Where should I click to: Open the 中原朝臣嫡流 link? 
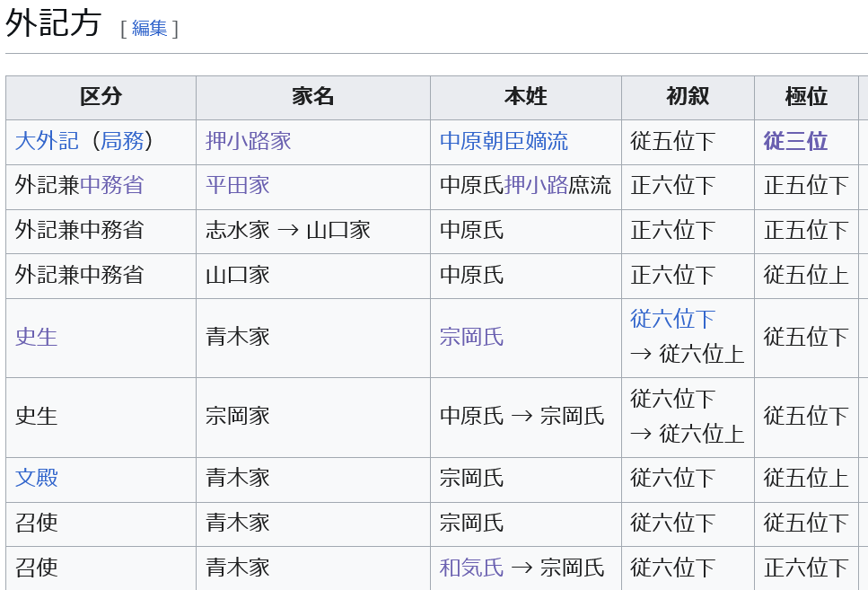[504, 142]
